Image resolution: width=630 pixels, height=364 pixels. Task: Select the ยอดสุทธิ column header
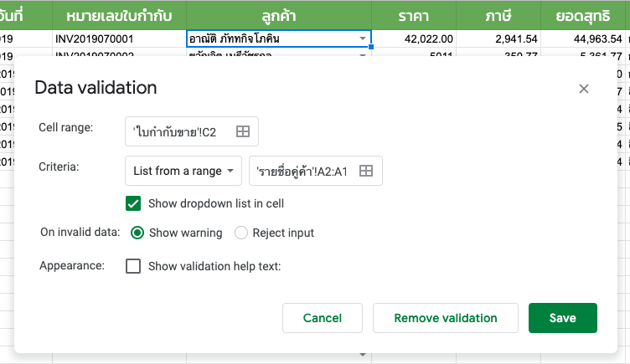tap(583, 16)
